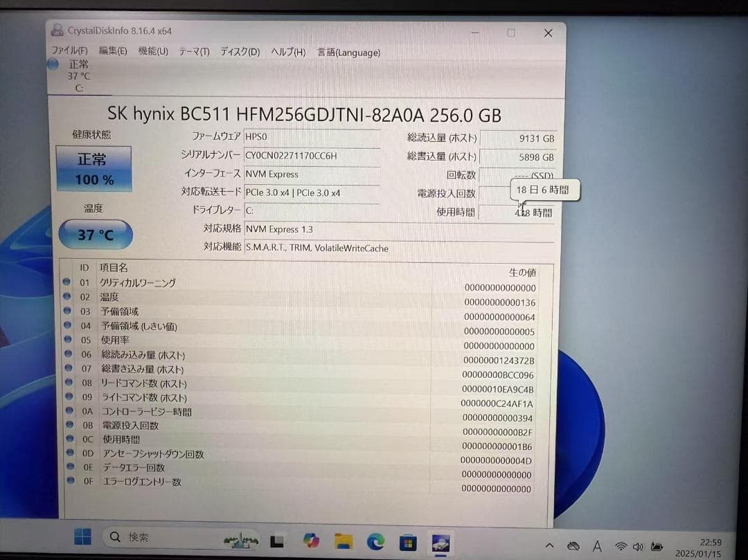Open the 機能(U) menu

tap(152, 51)
